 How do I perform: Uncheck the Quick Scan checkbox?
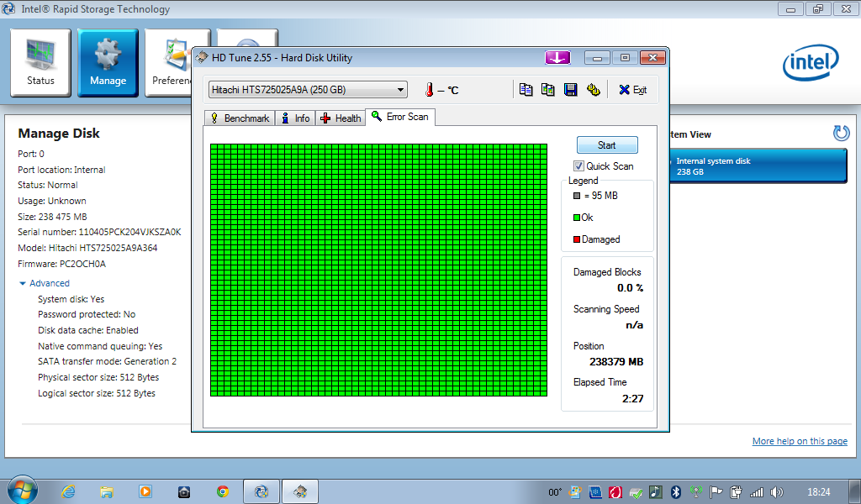pos(578,165)
